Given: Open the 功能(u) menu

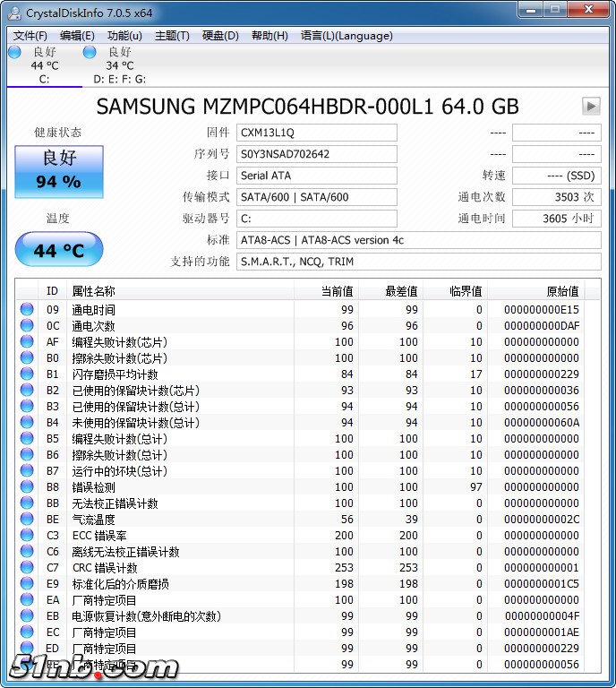Looking at the screenshot, I should point(124,36).
